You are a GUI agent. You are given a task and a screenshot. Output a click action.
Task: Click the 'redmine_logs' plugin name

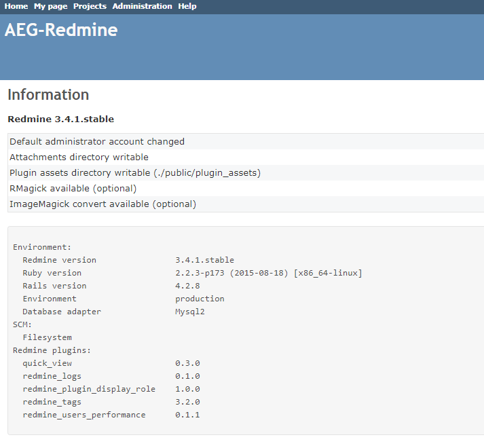(x=52, y=376)
